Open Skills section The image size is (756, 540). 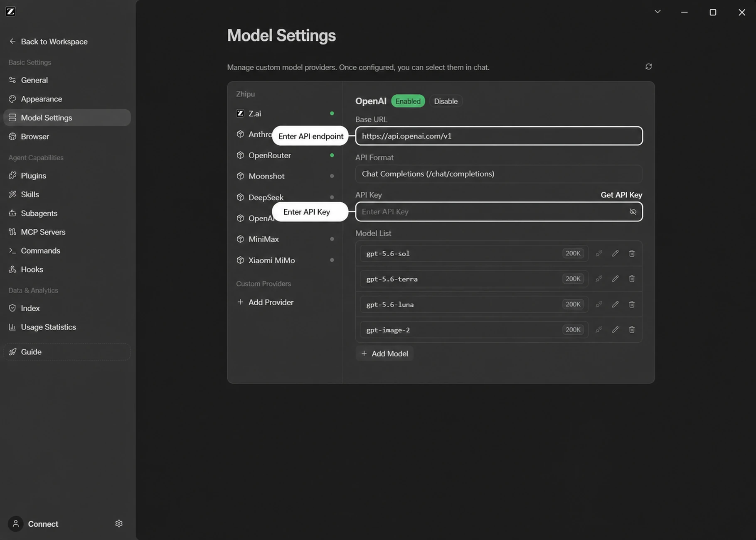(x=67, y=194)
